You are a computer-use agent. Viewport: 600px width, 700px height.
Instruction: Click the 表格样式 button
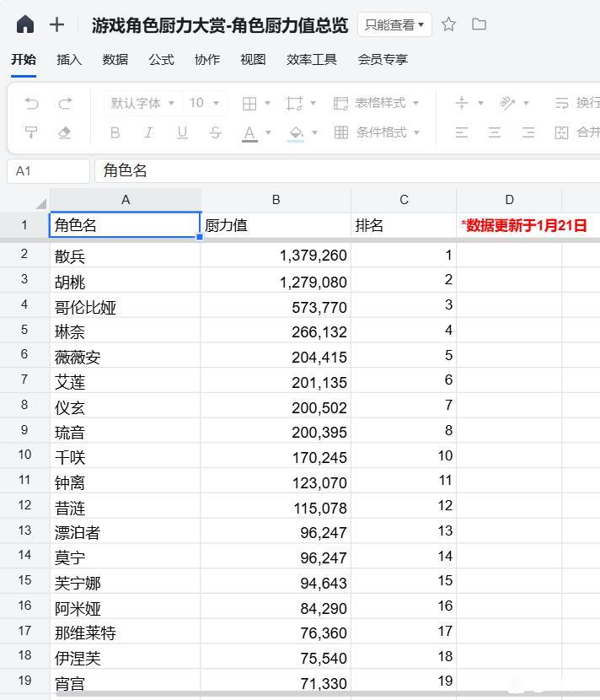pos(377,103)
